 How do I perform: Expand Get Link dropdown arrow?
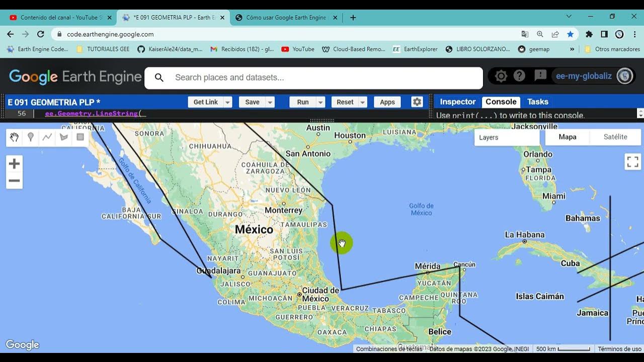[x=227, y=102]
